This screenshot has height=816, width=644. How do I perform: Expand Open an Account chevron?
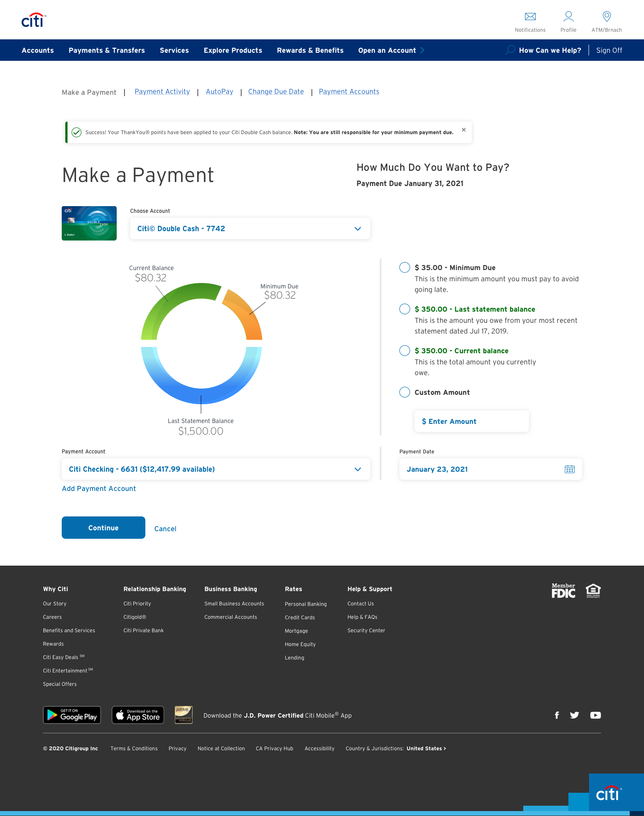(422, 50)
